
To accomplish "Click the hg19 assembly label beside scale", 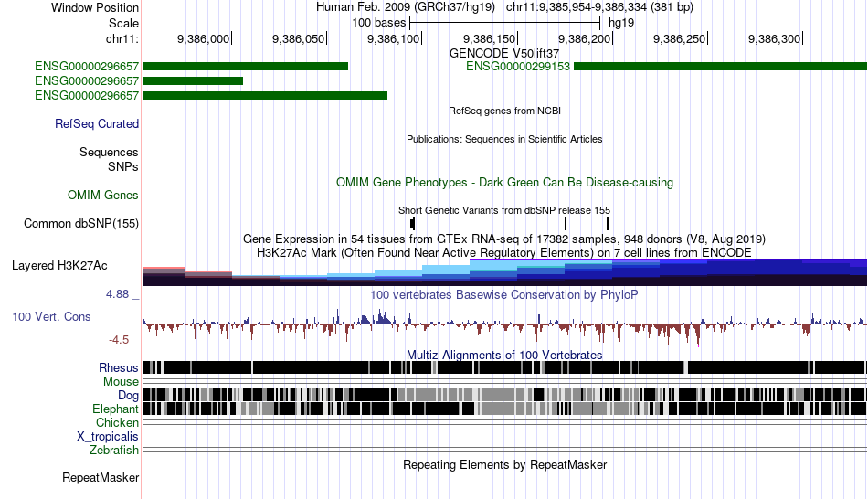I will tap(621, 23).
